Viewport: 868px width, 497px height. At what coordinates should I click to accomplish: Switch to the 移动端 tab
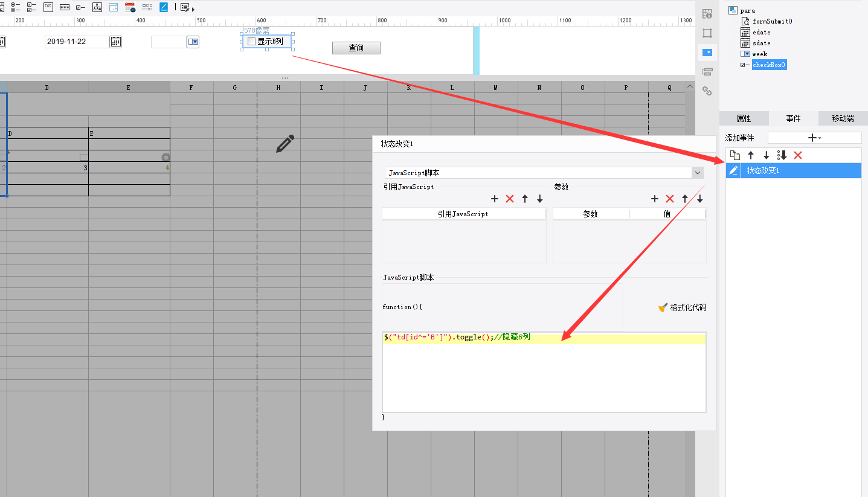[843, 118]
